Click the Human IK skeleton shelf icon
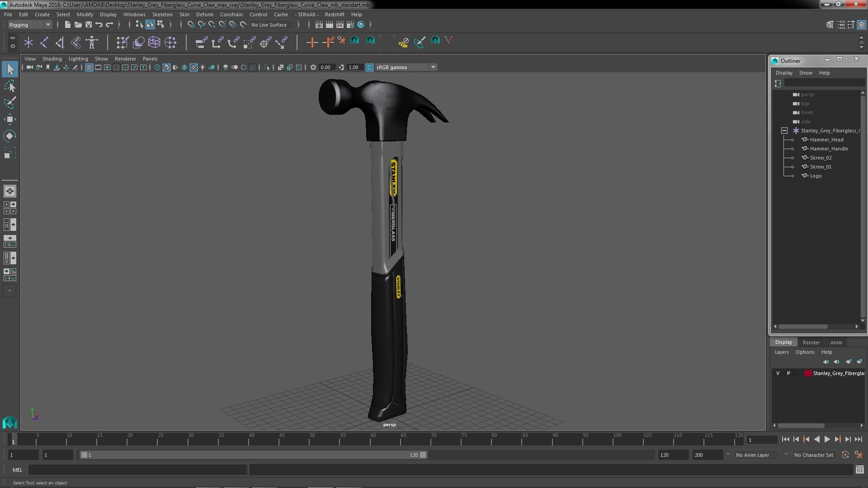 click(92, 42)
